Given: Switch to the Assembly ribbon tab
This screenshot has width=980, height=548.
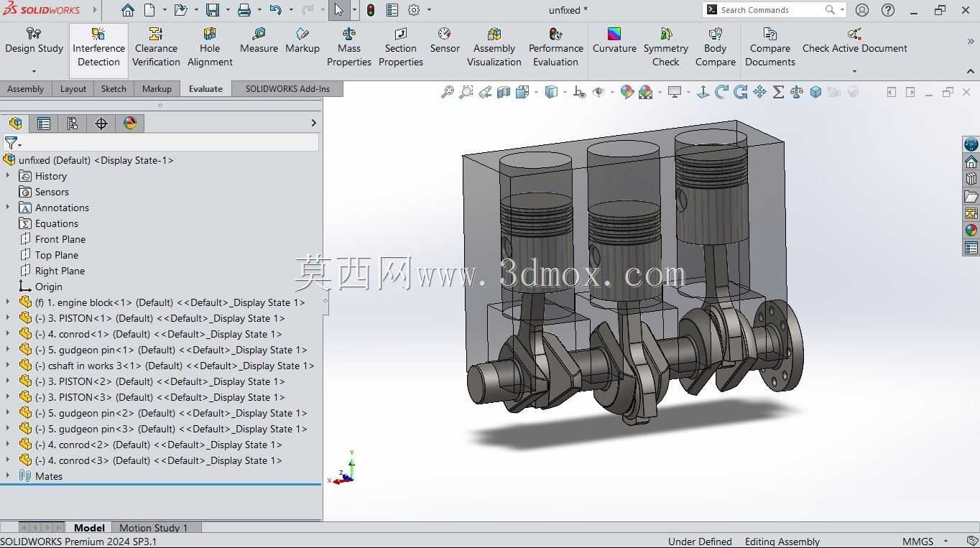Looking at the screenshot, I should pos(25,89).
